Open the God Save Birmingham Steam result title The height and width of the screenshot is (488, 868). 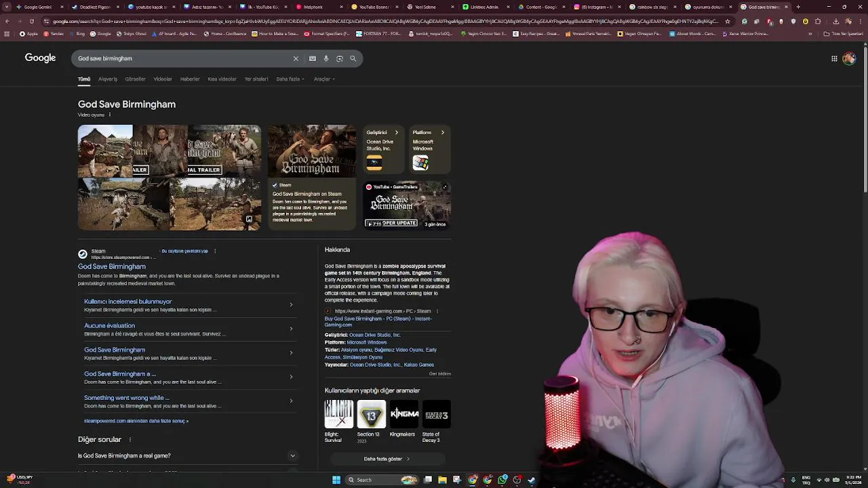112,266
